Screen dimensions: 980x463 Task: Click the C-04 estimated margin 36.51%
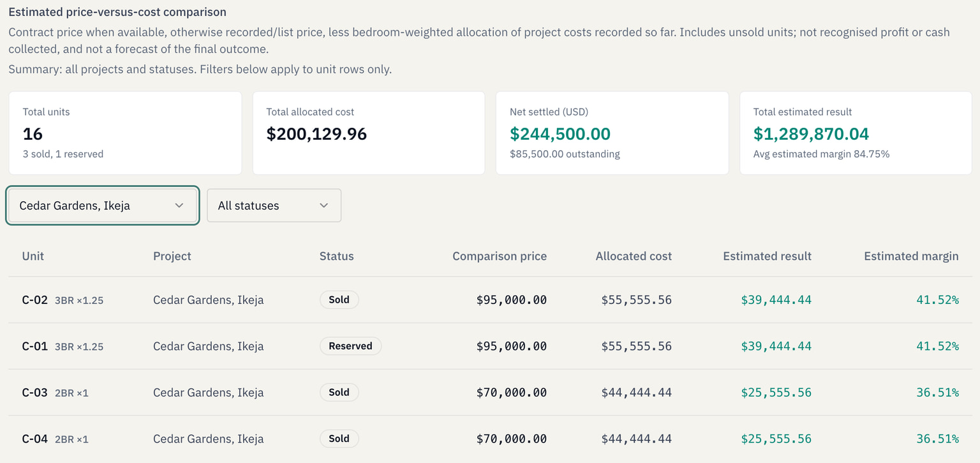937,439
